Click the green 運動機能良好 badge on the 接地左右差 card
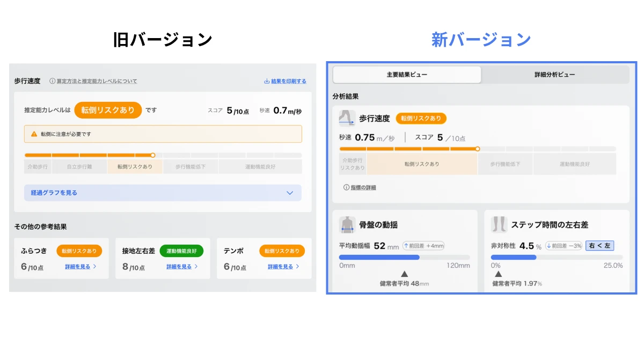 [x=181, y=251]
